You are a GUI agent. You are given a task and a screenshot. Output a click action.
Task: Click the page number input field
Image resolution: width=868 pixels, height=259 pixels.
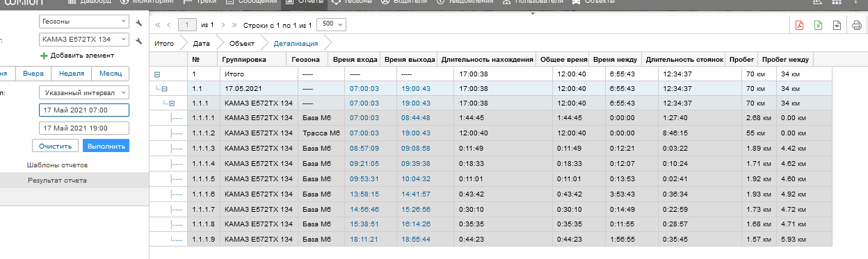(x=188, y=24)
